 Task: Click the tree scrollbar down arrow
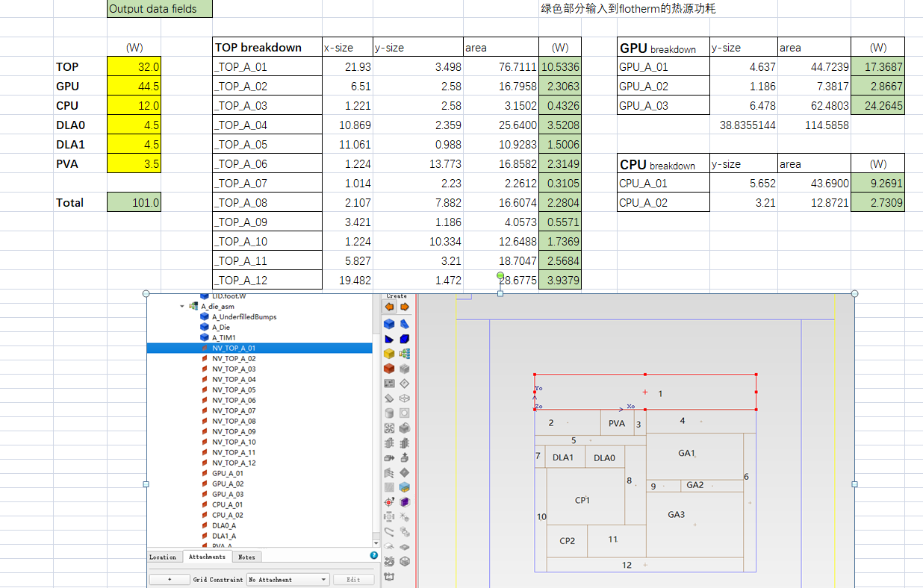point(376,542)
